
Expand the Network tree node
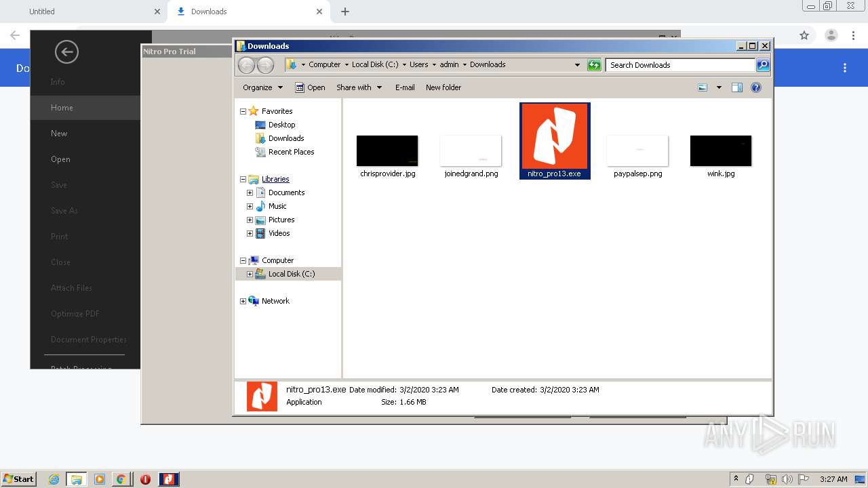tap(243, 301)
